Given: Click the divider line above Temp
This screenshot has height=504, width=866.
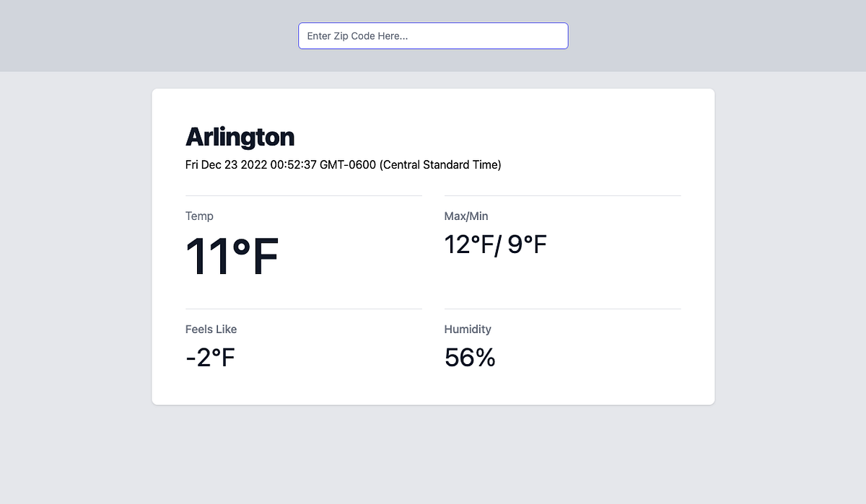Looking at the screenshot, I should (x=303, y=195).
